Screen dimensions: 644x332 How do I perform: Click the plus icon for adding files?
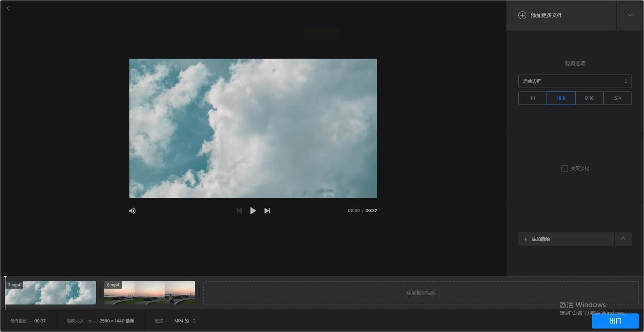[522, 15]
